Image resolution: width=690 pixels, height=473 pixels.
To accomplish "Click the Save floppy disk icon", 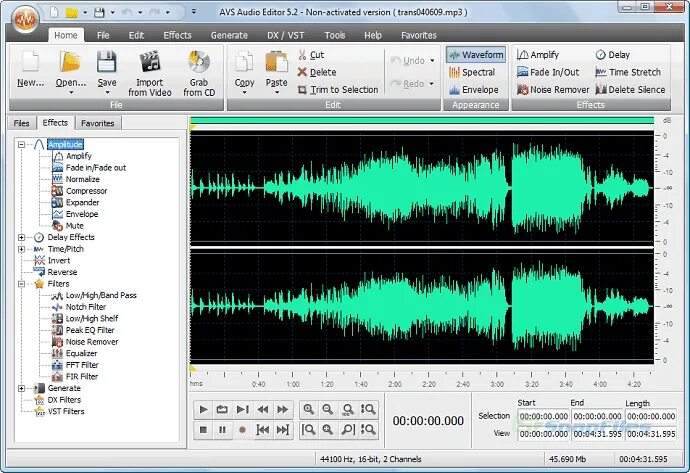I will [x=107, y=62].
